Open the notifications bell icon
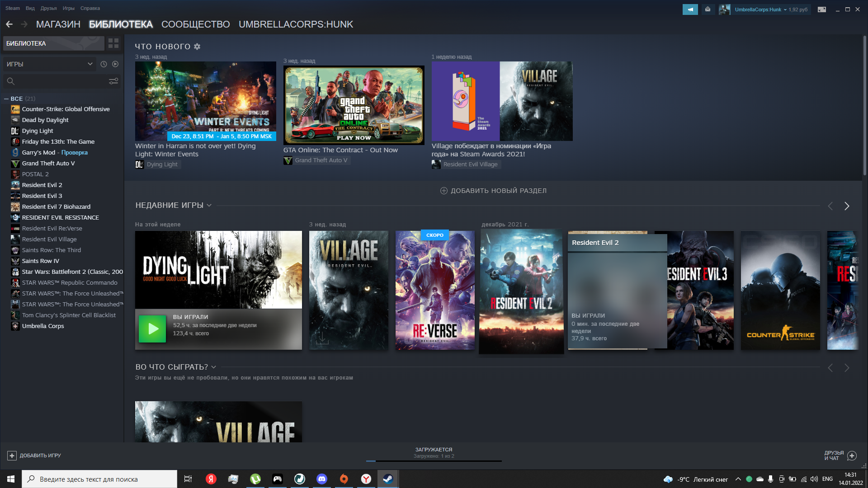The height and width of the screenshot is (488, 868). (x=708, y=9)
